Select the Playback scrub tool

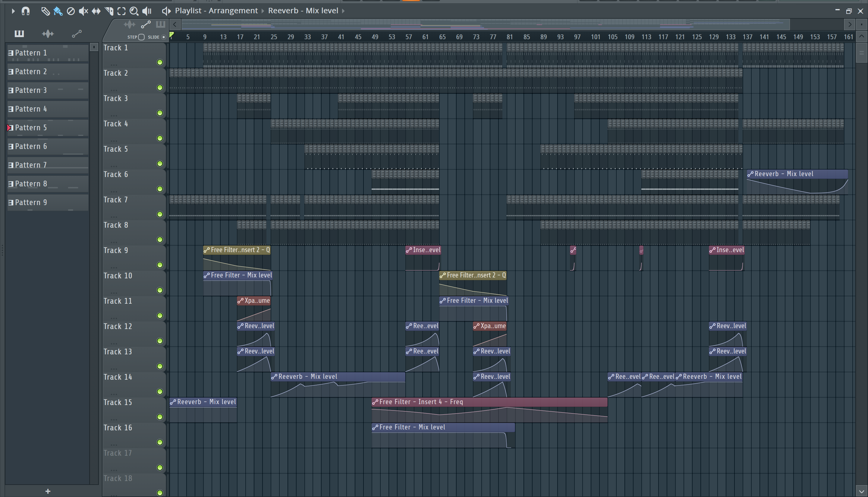point(147,11)
